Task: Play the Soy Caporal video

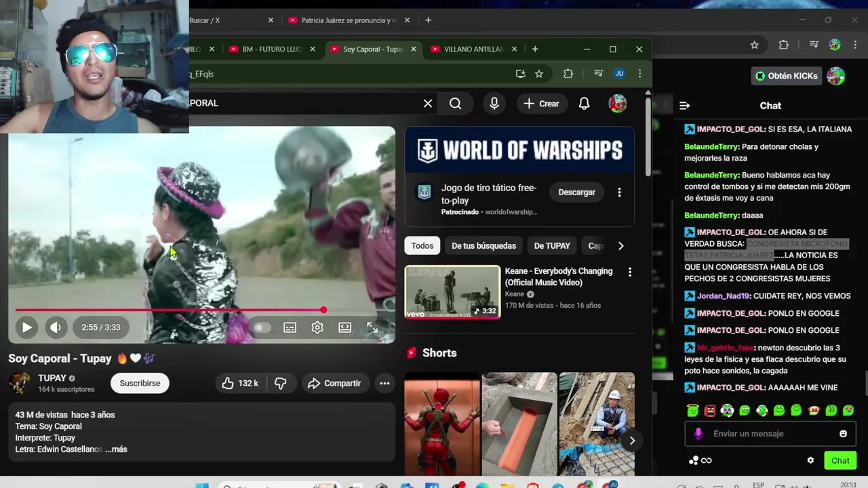Action: [26, 327]
